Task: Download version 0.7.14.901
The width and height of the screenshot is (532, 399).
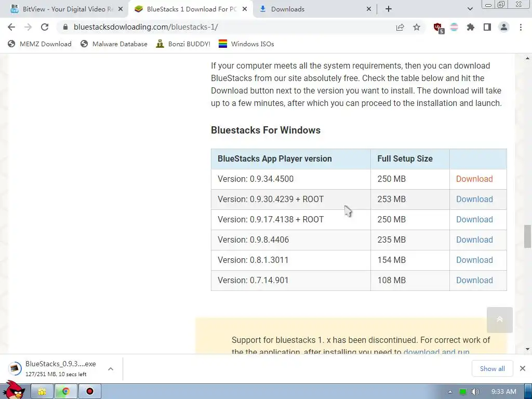Action: click(x=474, y=280)
